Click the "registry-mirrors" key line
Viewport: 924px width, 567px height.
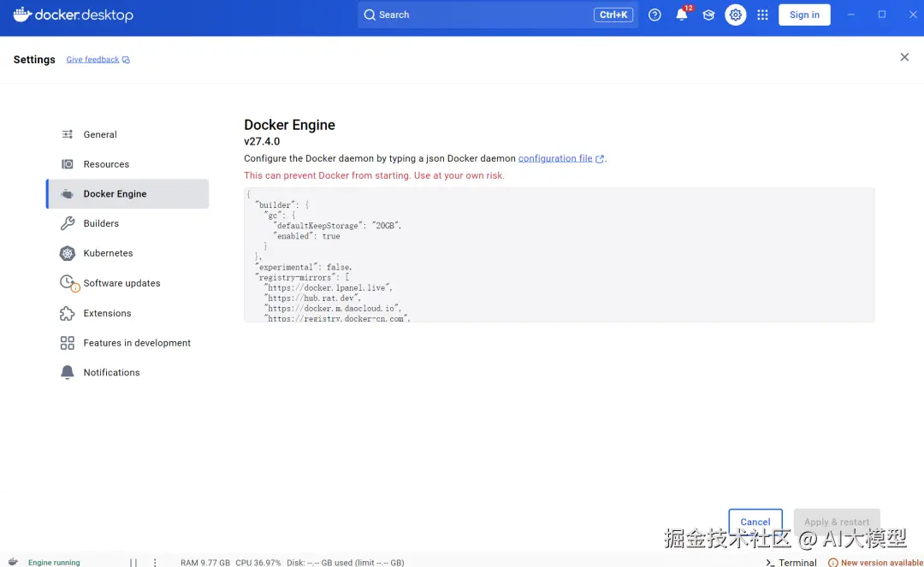coord(302,277)
